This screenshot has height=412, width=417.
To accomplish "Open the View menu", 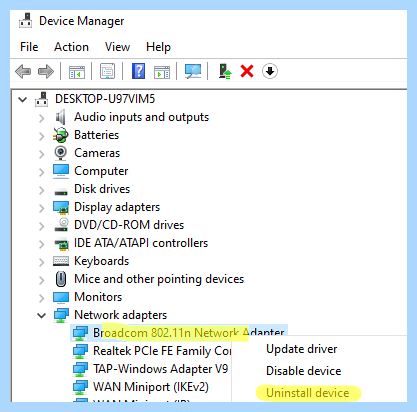I will tap(117, 47).
